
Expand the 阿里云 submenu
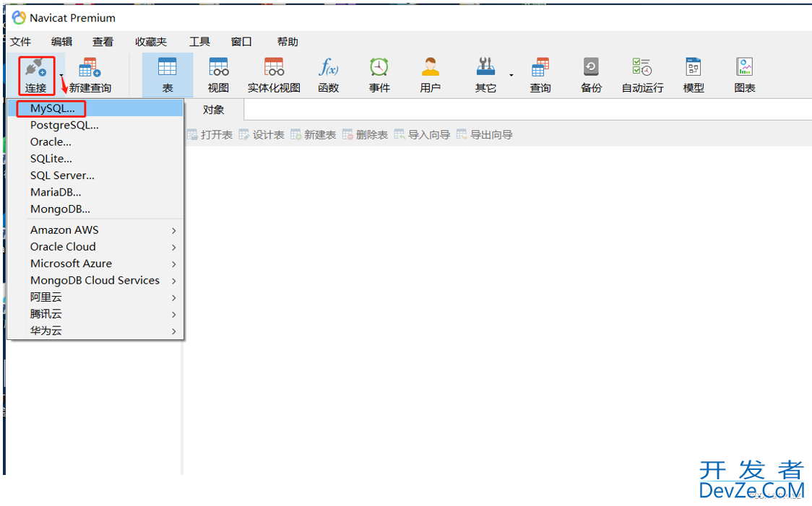(95, 297)
